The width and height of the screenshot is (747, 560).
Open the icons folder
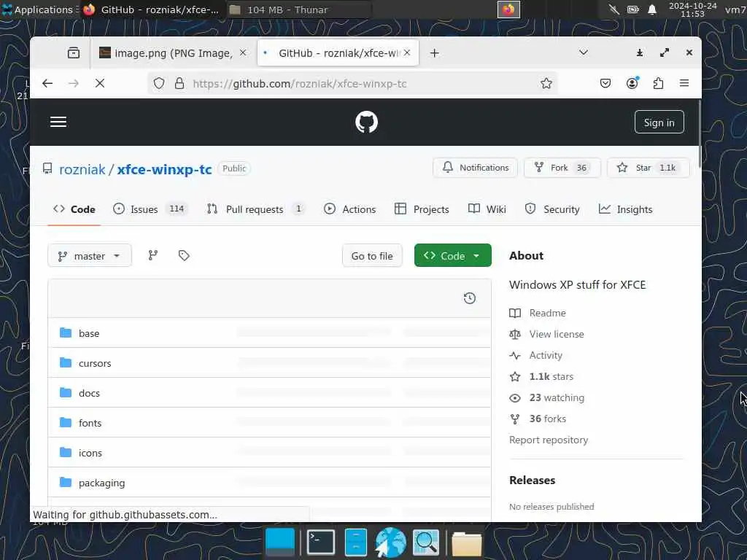point(90,453)
